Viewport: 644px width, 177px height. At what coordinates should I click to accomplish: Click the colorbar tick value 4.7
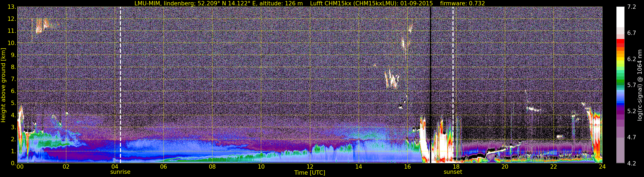(x=632, y=137)
